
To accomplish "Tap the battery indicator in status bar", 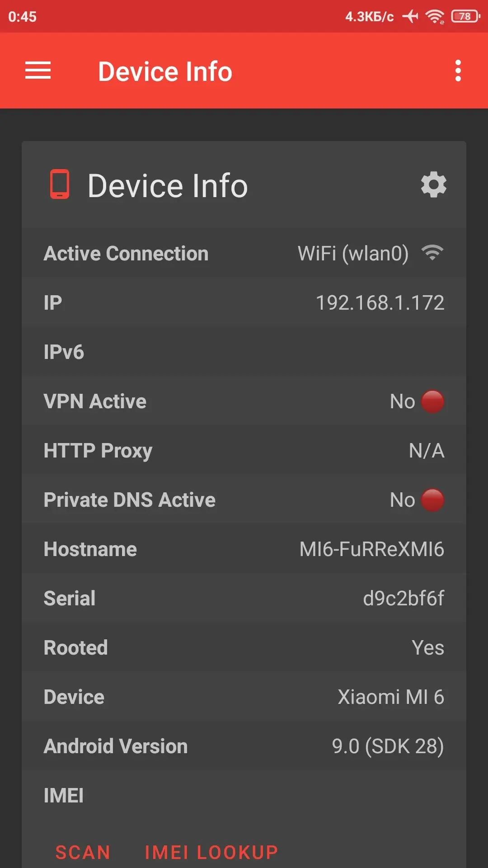I will tap(465, 17).
